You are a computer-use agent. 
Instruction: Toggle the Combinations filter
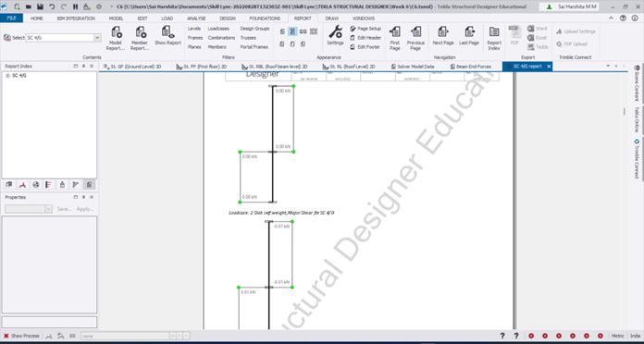[x=221, y=38]
